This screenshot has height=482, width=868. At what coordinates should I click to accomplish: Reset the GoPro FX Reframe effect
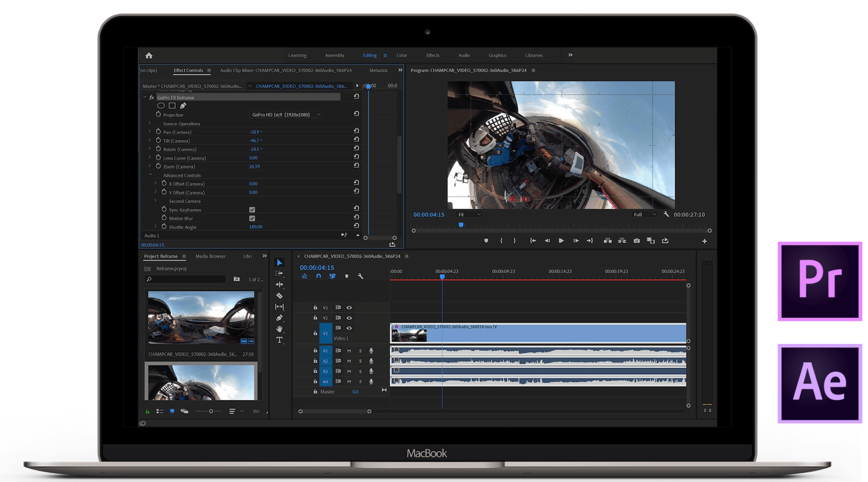[x=356, y=96]
